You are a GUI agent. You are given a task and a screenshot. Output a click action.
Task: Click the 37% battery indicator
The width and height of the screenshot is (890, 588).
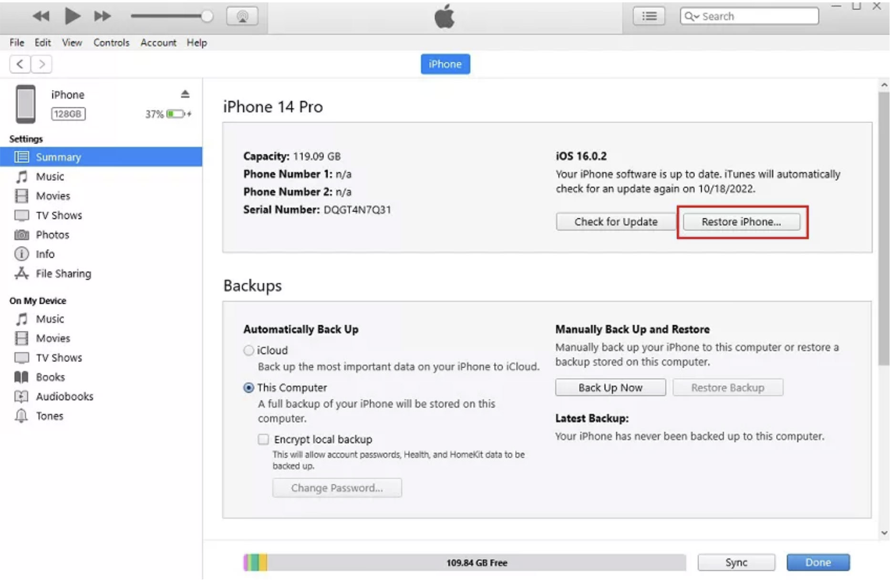168,114
